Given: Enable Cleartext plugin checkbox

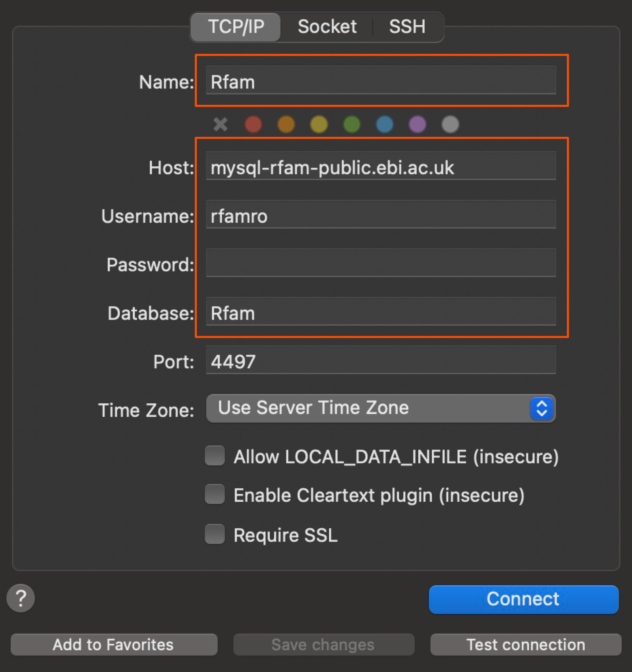Looking at the screenshot, I should click(x=215, y=494).
